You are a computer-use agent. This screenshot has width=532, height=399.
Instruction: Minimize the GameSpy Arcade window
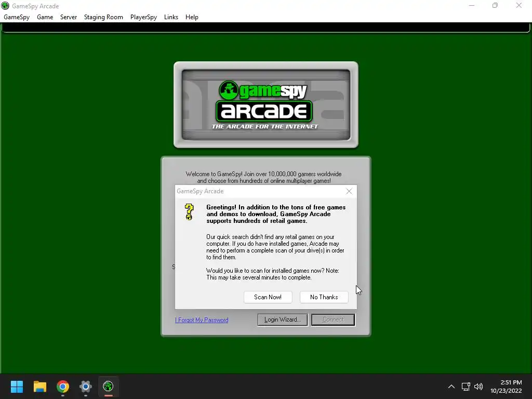click(472, 5)
